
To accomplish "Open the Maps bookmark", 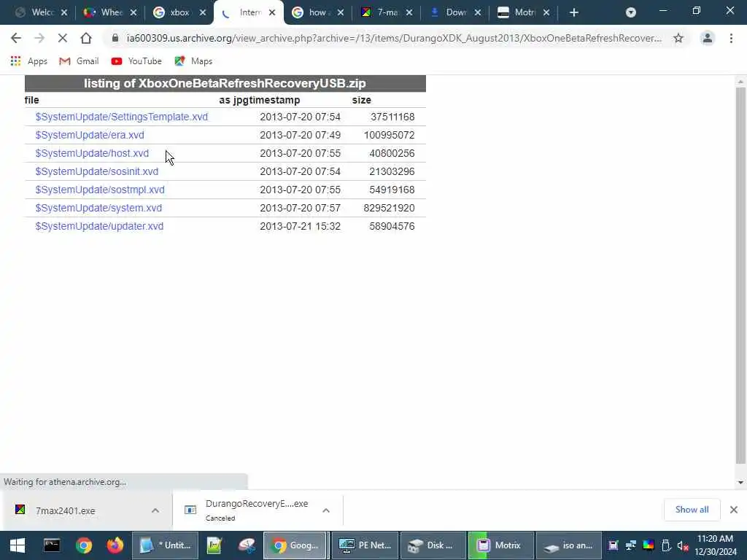I will [x=193, y=61].
